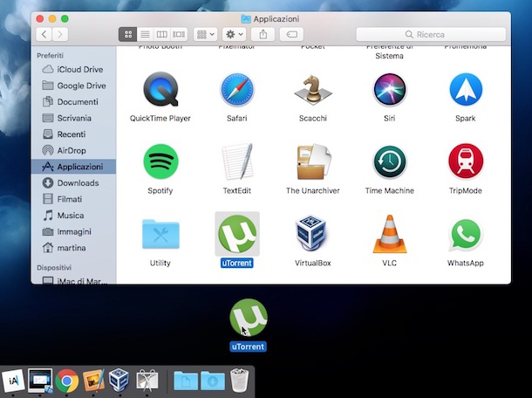Select the Scacchi chess app icon

pyautogui.click(x=313, y=90)
